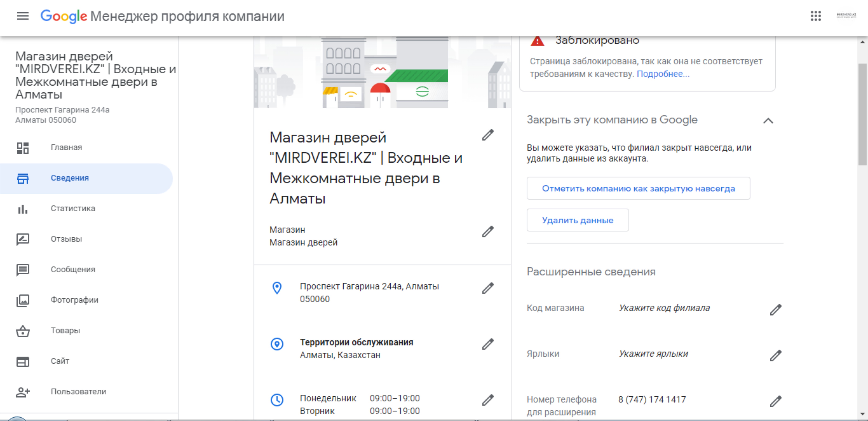Screen dimensions: 868x421
Task: Click the Расширенные сведения heading
Action: (x=591, y=272)
